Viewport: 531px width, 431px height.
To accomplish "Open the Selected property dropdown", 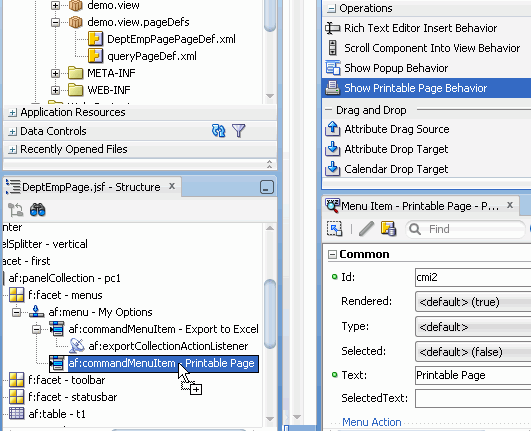I will tap(473, 352).
